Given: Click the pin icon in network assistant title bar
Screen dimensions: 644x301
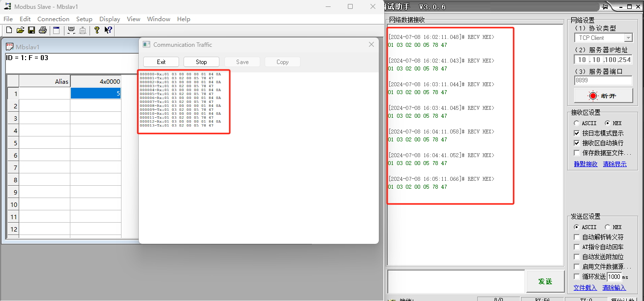Looking at the screenshot, I should point(605,6).
